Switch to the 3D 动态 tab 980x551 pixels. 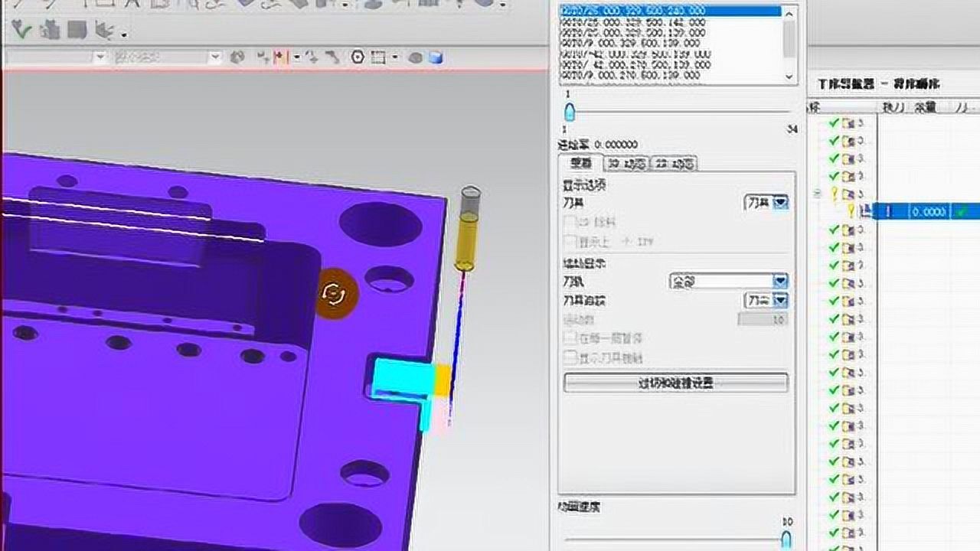626,164
